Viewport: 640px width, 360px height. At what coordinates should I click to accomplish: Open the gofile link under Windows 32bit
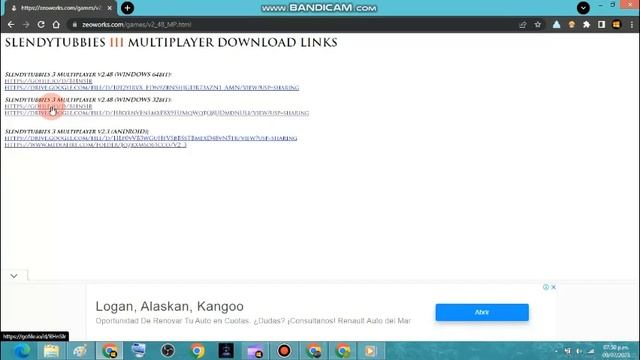[48, 107]
